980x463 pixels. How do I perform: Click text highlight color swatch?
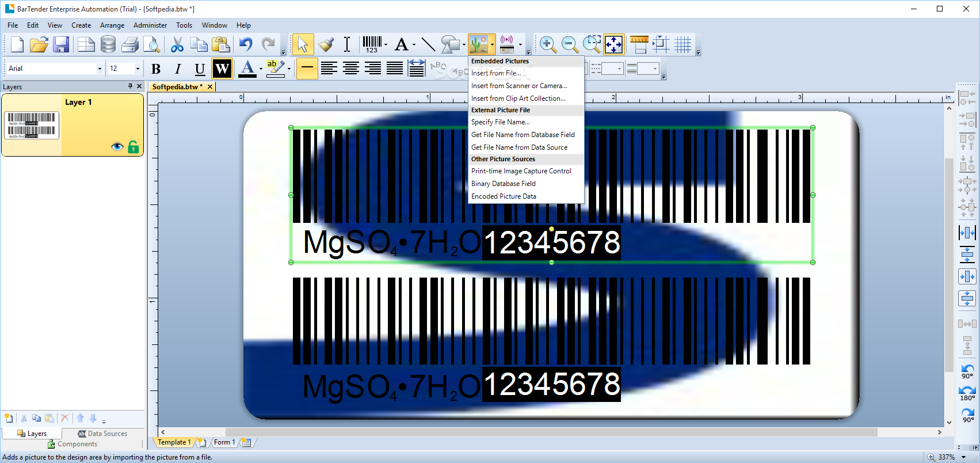click(x=275, y=69)
